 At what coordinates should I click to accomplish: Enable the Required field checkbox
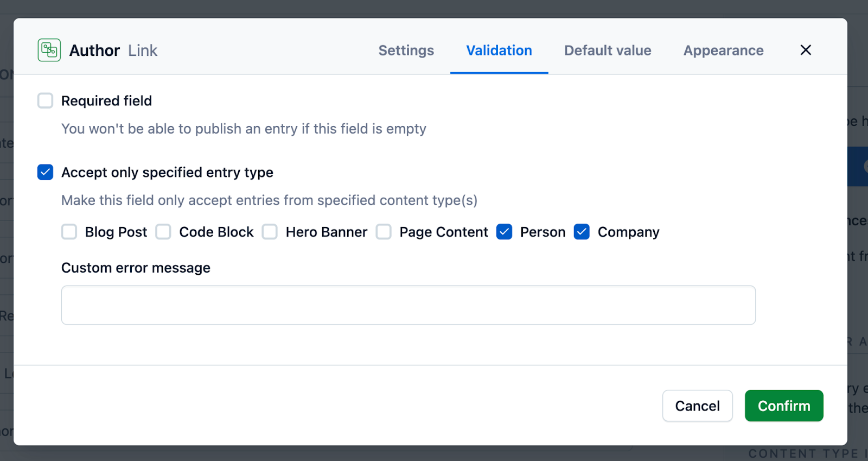[x=46, y=101]
